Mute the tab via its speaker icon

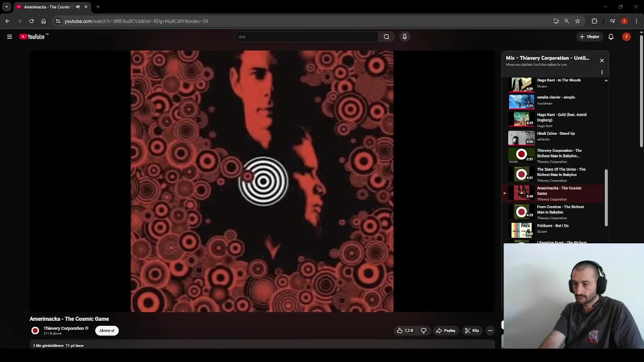(x=77, y=7)
